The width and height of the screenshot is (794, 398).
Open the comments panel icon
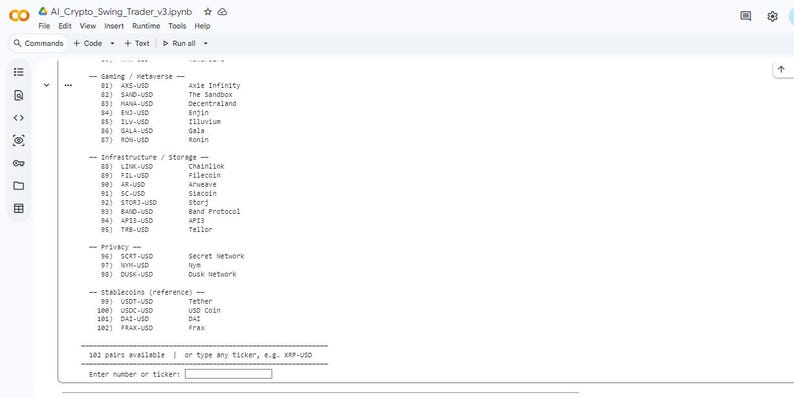pos(745,16)
